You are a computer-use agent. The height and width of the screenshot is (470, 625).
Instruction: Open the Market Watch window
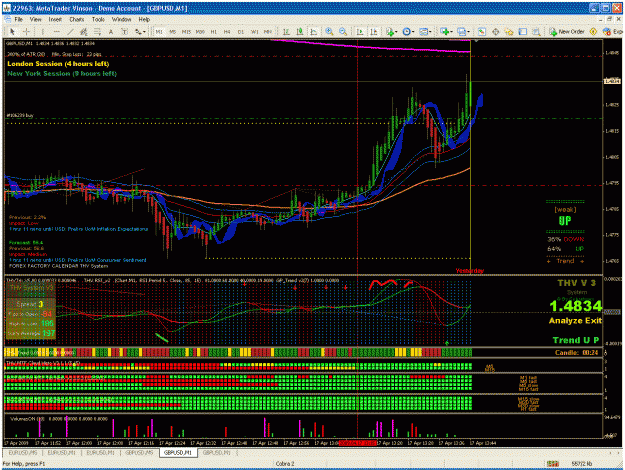pos(482,32)
